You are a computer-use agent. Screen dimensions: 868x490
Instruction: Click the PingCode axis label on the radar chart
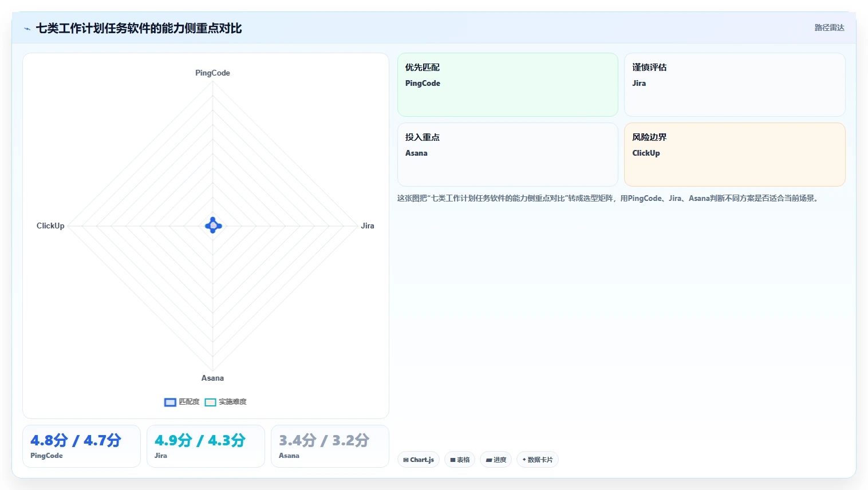click(x=212, y=73)
